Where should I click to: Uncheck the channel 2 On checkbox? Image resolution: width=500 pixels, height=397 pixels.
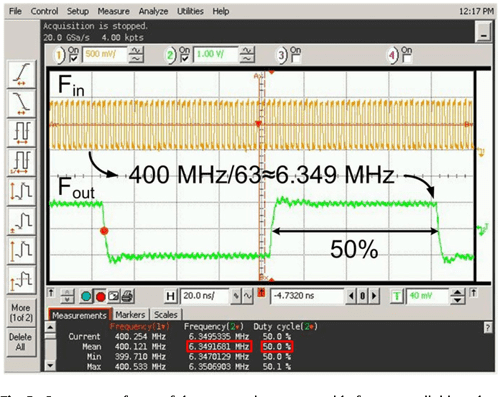[x=184, y=59]
